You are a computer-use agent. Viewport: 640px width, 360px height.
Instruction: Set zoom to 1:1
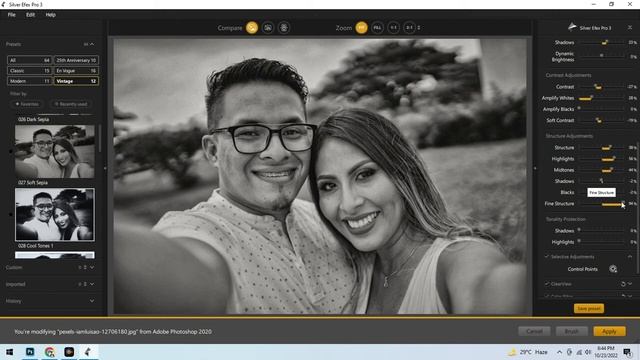coord(393,28)
